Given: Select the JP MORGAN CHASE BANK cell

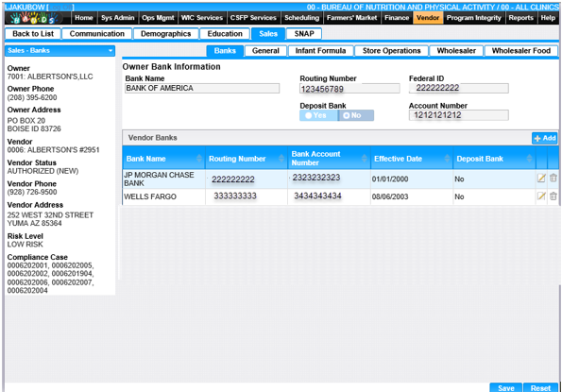Looking at the screenshot, I should (x=163, y=179).
